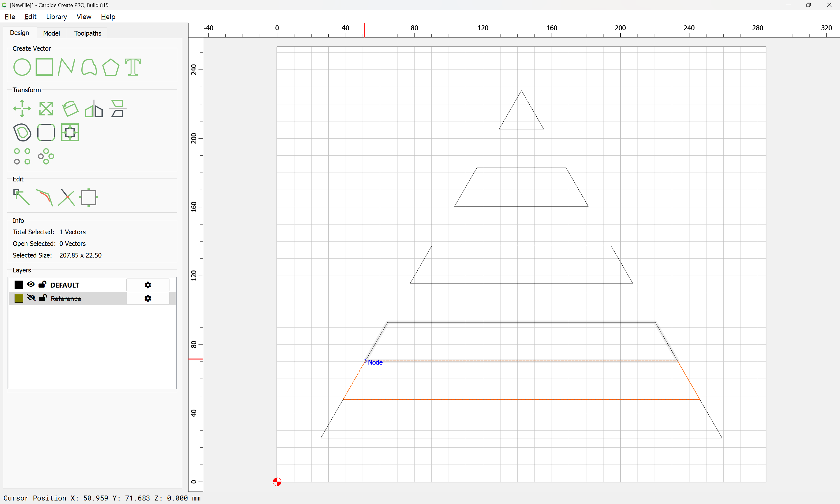The height and width of the screenshot is (504, 840).
Task: Select the Reference layer row
Action: pos(92,298)
